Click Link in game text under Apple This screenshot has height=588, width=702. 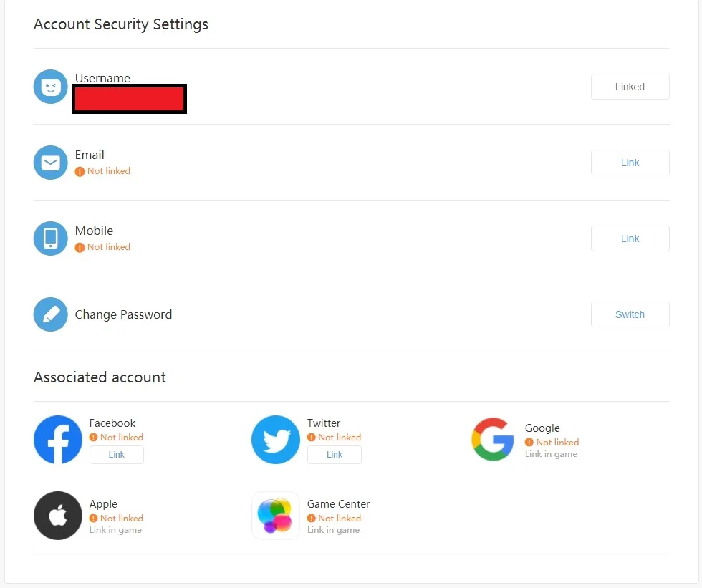[115, 530]
